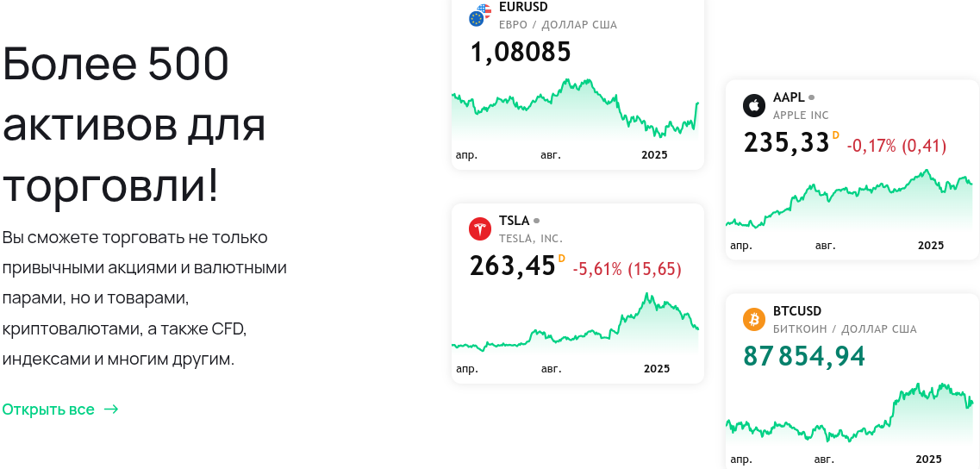
Task: Click the market status dot beside TSLA
Action: (x=537, y=221)
